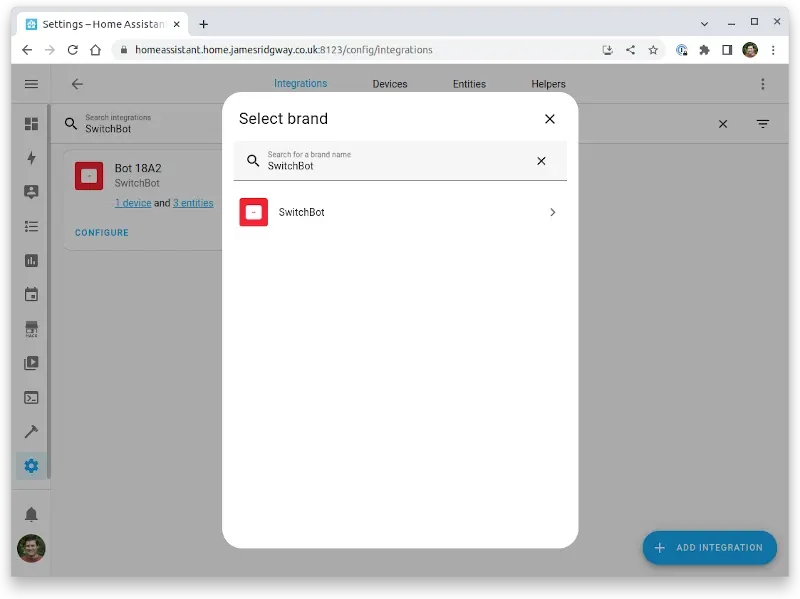The image size is (800, 599).
Task: Open the Media sidebar icon
Action: click(31, 363)
